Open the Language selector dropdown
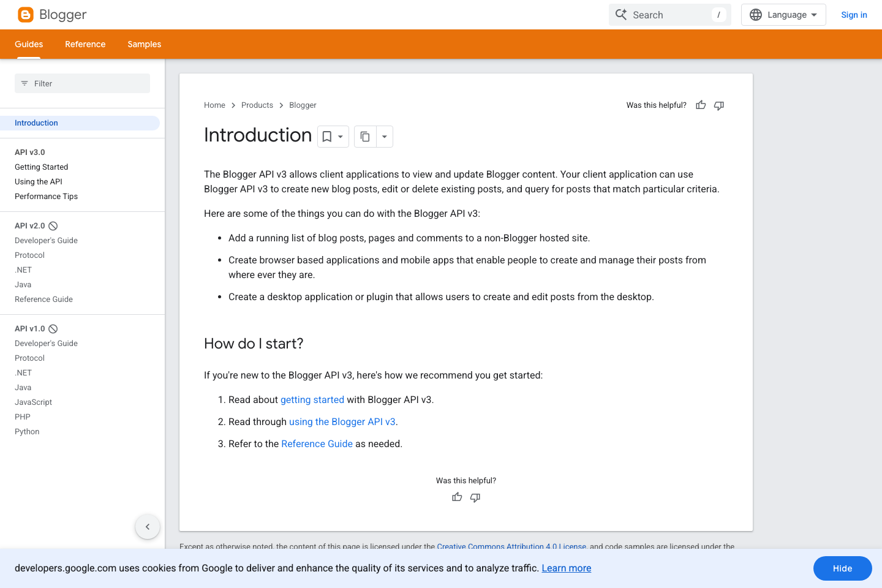 pos(783,14)
